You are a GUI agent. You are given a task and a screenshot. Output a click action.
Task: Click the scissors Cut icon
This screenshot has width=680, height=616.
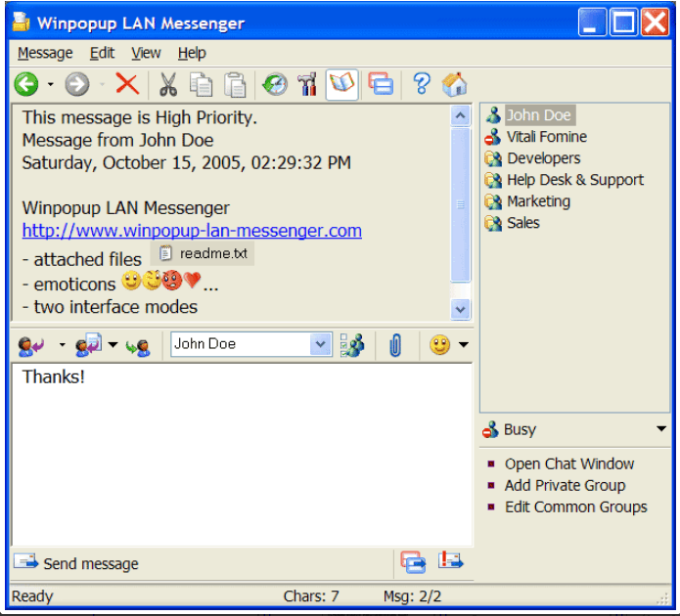tap(168, 85)
